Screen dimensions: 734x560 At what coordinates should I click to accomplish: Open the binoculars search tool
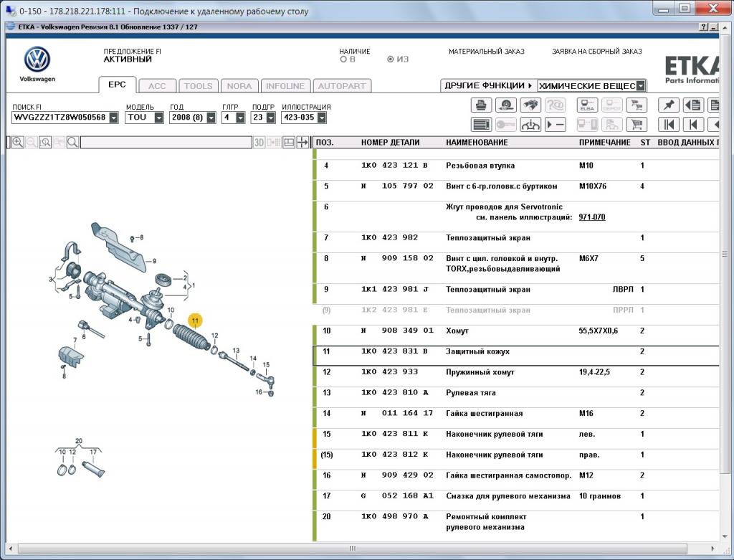(x=530, y=105)
